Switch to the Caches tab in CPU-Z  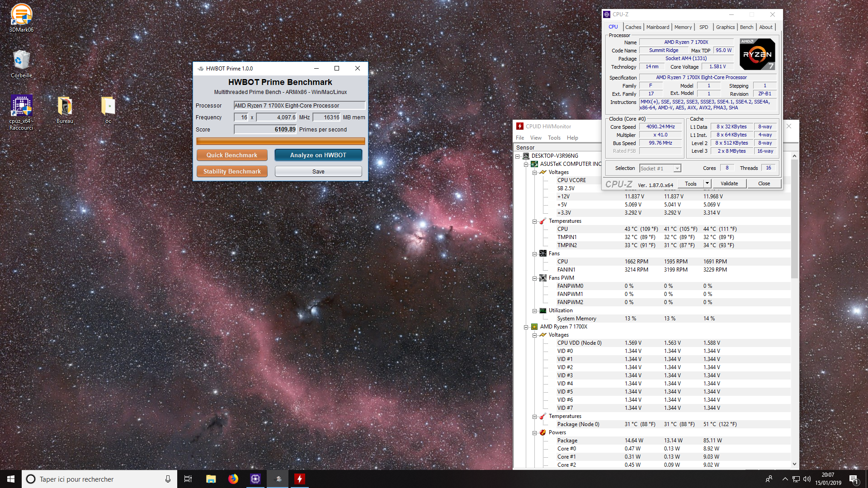tap(633, 27)
